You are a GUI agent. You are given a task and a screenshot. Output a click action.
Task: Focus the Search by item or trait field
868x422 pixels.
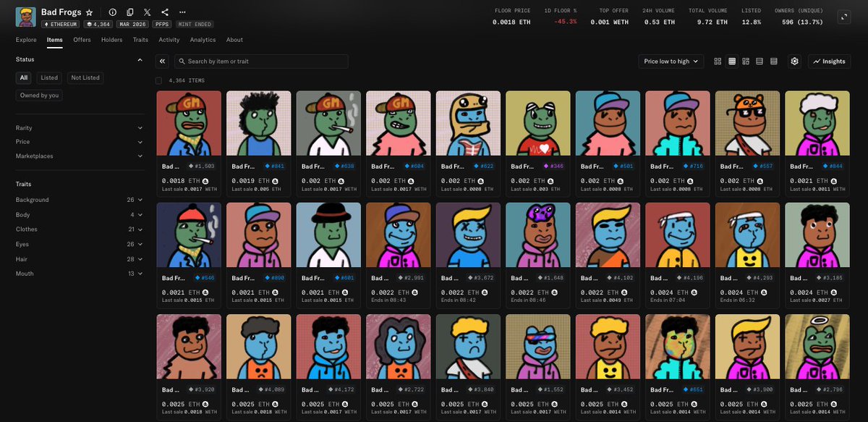click(x=261, y=62)
